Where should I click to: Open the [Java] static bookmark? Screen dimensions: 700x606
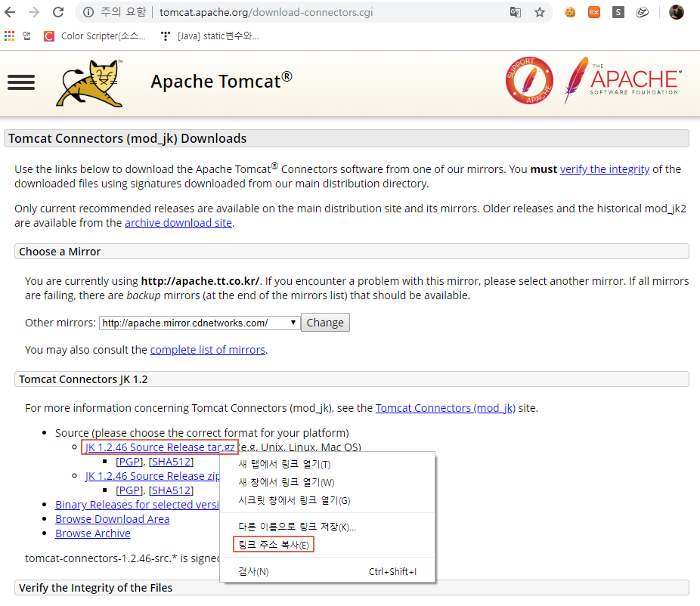pos(210,36)
